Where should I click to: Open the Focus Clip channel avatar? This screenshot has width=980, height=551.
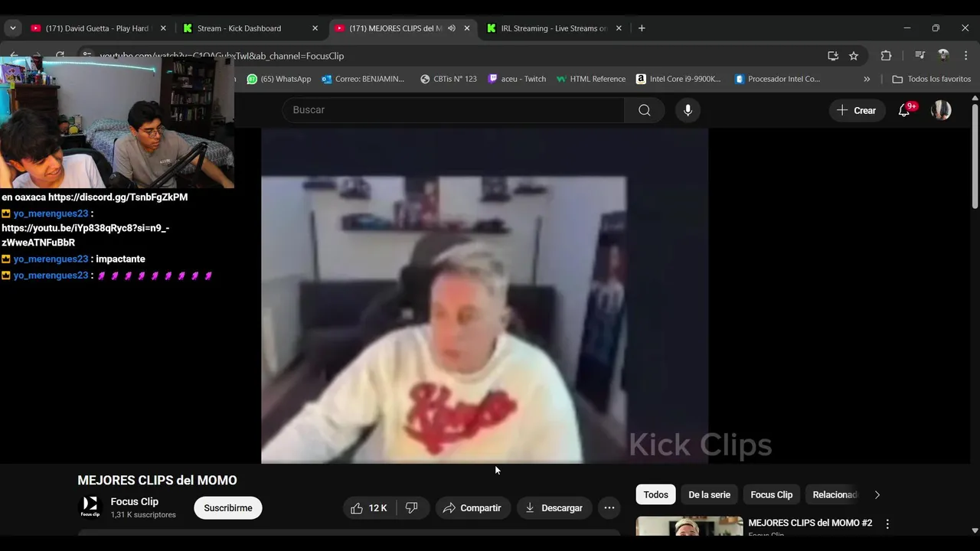tap(90, 507)
